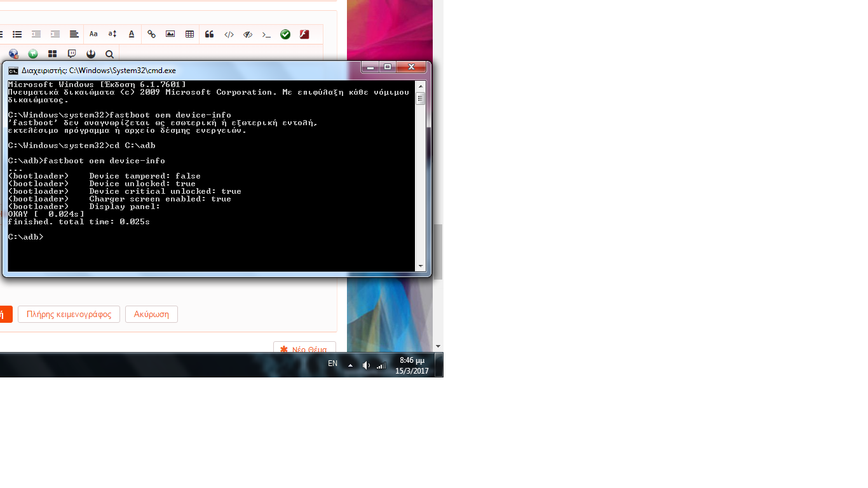
Task: Minimize the cmd.exe window
Action: point(370,67)
